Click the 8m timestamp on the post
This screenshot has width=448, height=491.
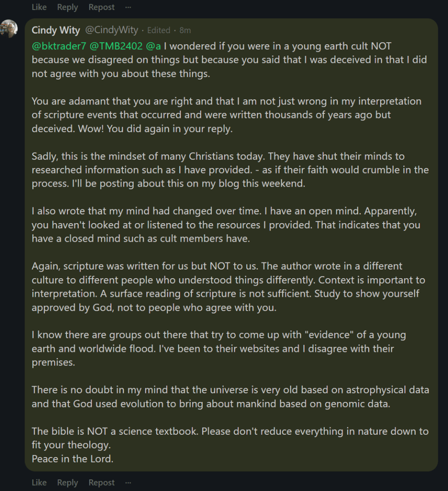185,30
